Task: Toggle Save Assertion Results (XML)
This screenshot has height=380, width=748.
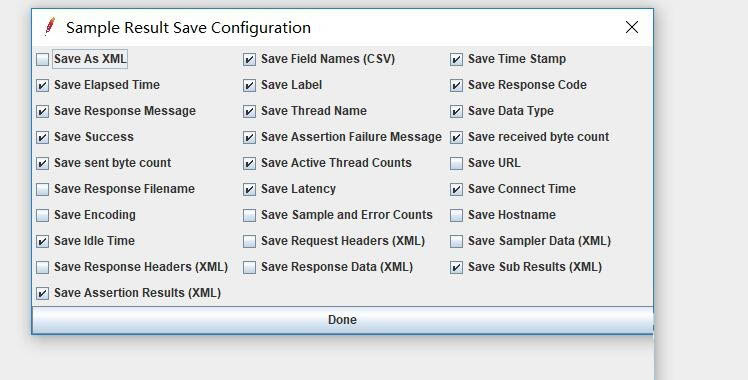Action: point(42,293)
